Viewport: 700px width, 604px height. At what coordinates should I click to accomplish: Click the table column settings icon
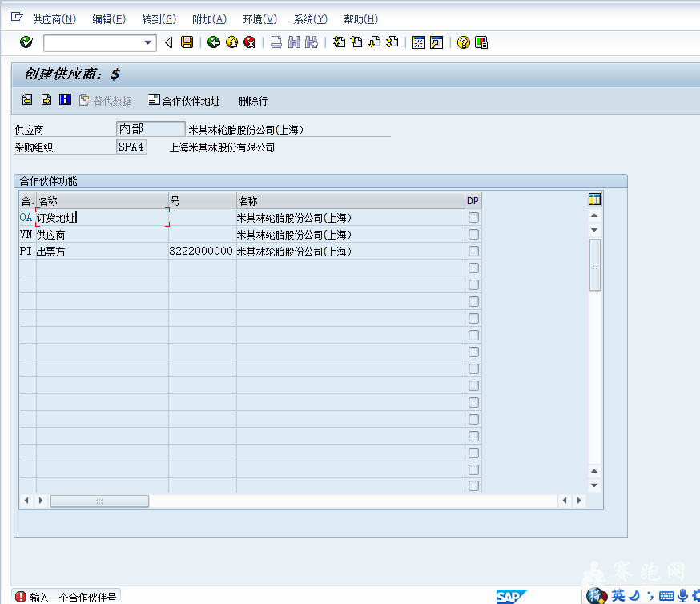click(x=594, y=199)
